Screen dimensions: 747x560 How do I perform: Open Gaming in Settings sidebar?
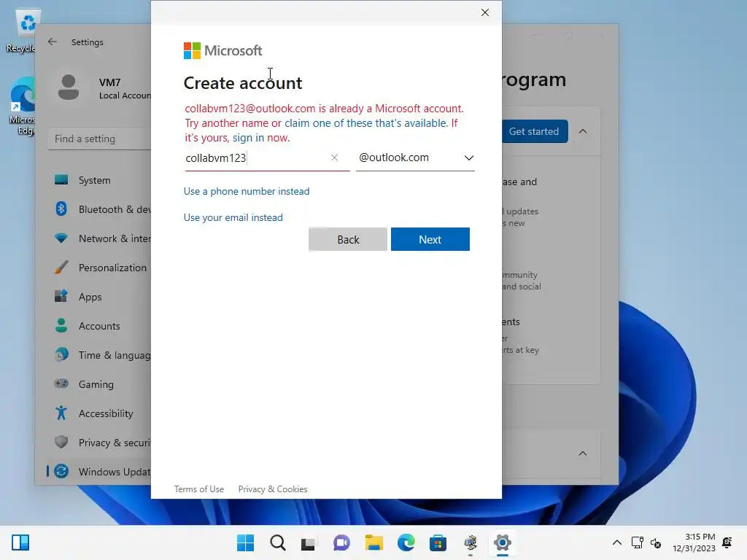tap(101, 384)
